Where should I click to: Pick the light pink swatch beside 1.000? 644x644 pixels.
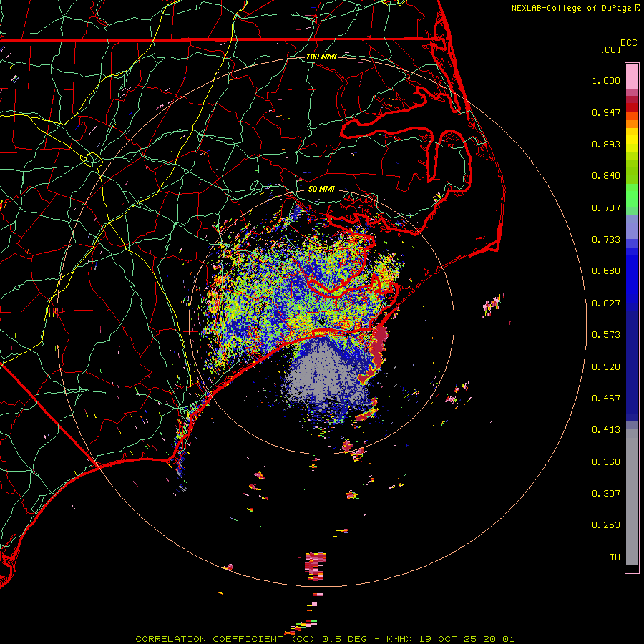(632, 77)
